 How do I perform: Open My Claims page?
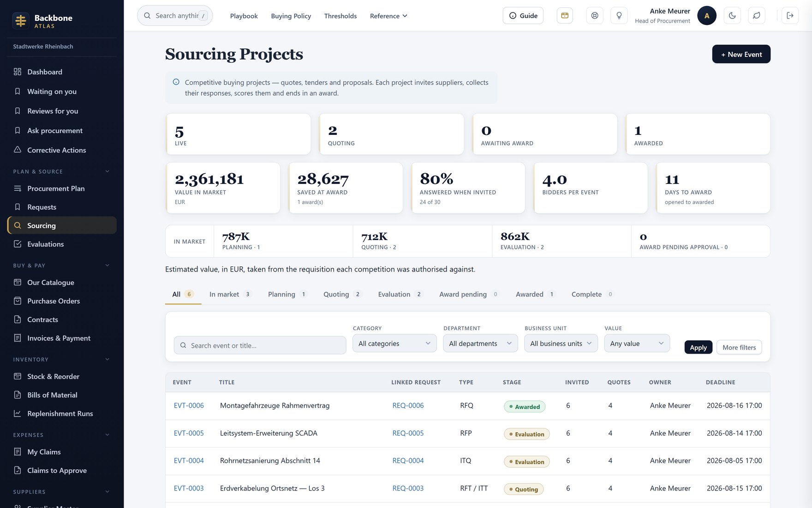click(62, 452)
